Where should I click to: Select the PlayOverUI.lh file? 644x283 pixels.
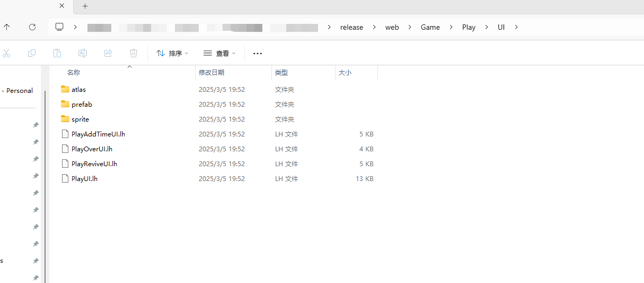92,149
